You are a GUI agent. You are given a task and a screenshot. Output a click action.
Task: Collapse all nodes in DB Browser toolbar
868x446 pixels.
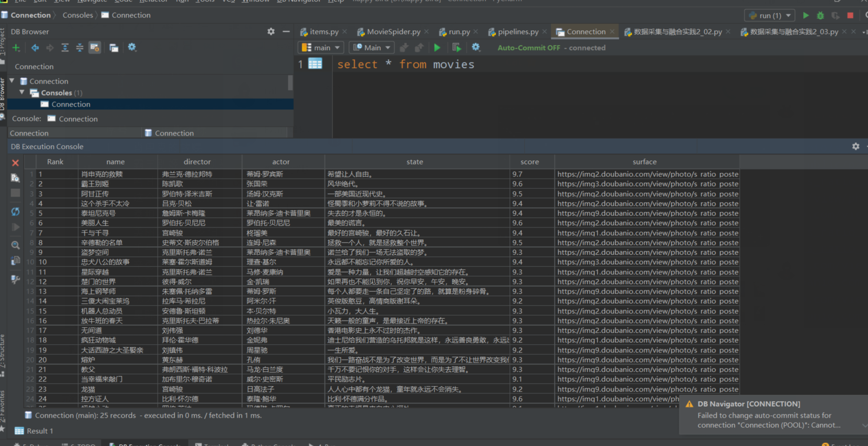coord(80,48)
